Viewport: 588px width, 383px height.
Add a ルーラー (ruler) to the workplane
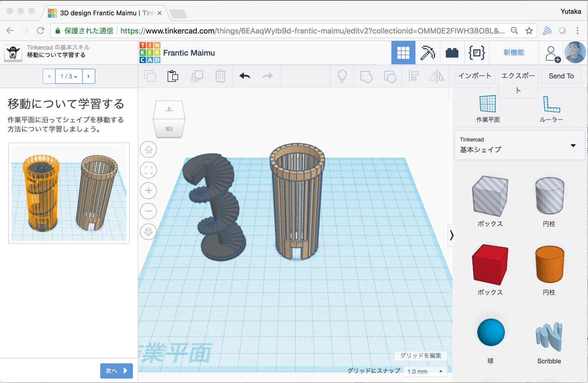[550, 108]
